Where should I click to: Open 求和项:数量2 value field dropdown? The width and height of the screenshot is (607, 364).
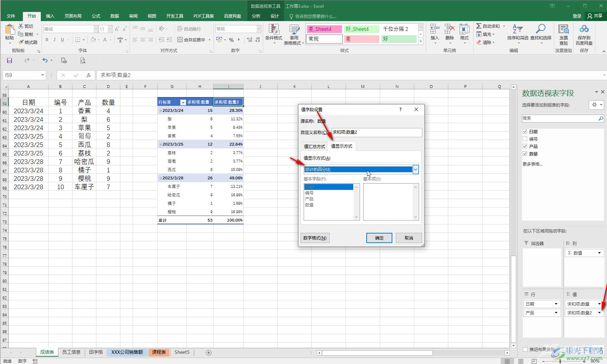(x=599, y=313)
